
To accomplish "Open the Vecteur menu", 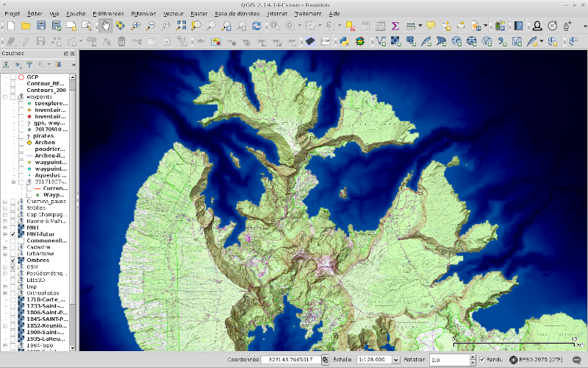I will click(173, 13).
